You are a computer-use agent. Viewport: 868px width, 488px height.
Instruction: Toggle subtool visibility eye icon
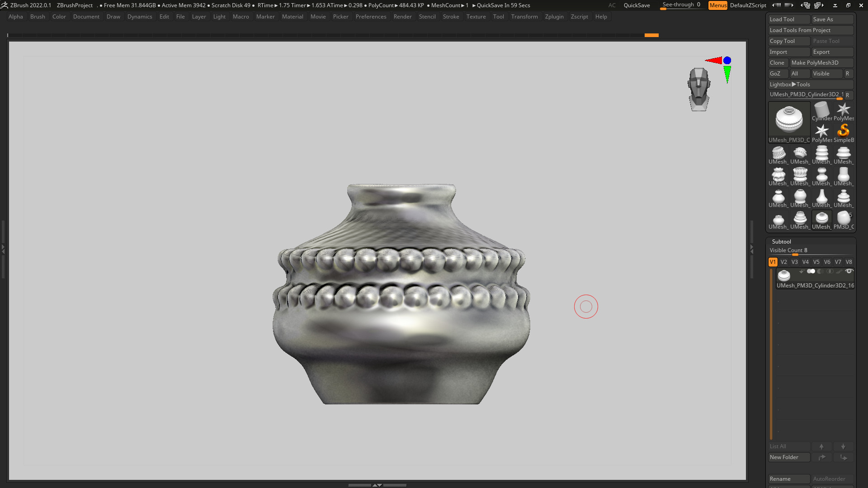[x=849, y=272]
